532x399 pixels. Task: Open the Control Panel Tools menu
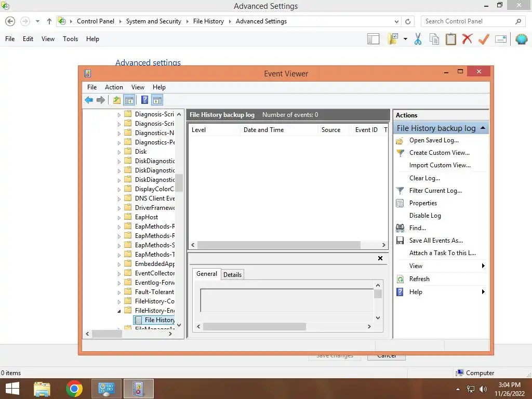point(70,39)
